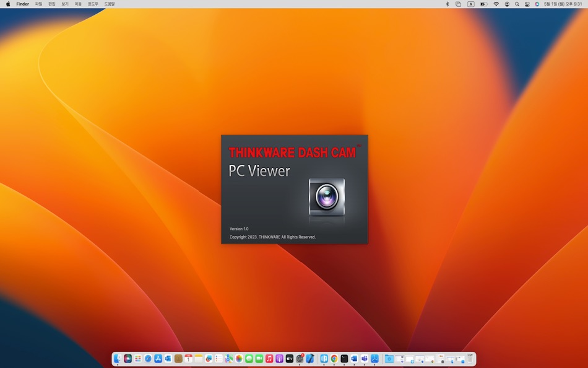Open Apple TV from the Dock
Image resolution: width=588 pixels, height=368 pixels.
[x=290, y=359]
